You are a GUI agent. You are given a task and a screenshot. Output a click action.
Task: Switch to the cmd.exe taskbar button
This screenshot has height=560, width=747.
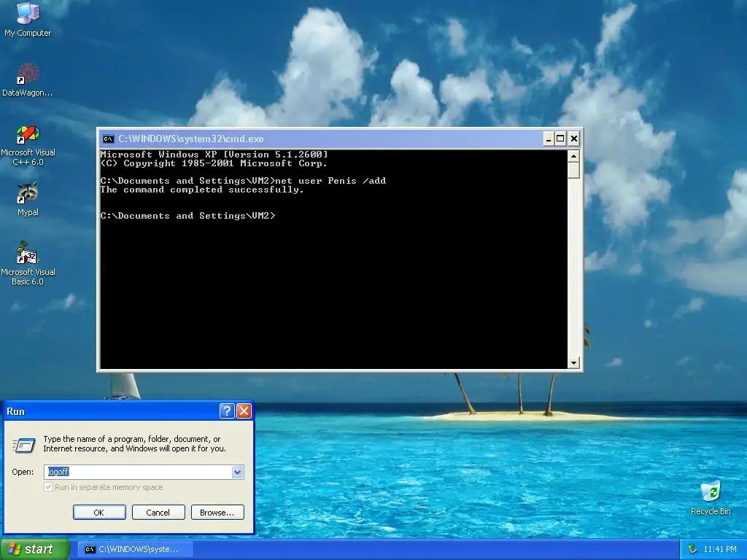135,549
